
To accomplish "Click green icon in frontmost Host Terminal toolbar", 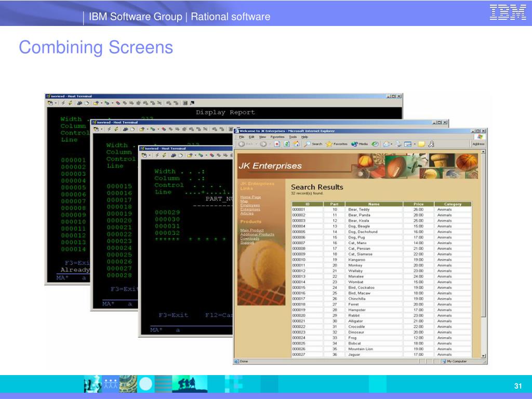I will coord(201,155).
